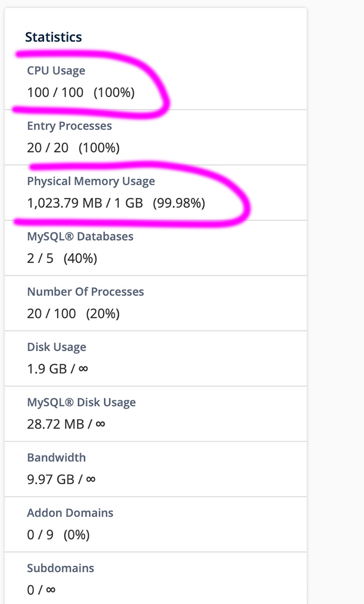The width and height of the screenshot is (364, 604).
Task: Open the Disk Usage statistic
Action: coord(56,347)
